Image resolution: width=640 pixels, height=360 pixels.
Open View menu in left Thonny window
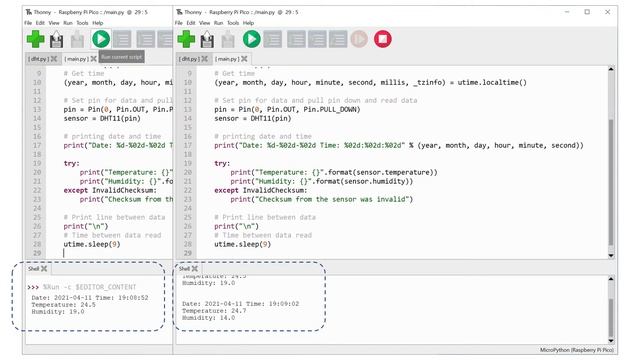[x=54, y=23]
